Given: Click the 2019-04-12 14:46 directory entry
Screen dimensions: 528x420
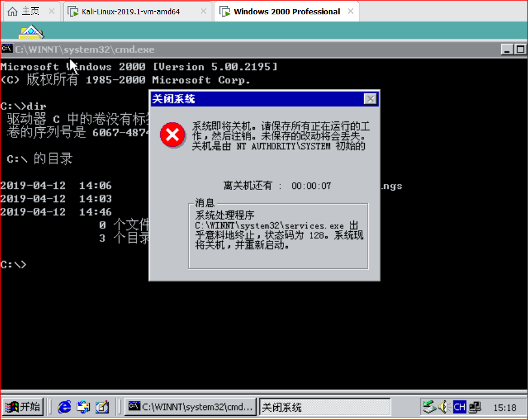Looking at the screenshot, I should click(56, 211).
